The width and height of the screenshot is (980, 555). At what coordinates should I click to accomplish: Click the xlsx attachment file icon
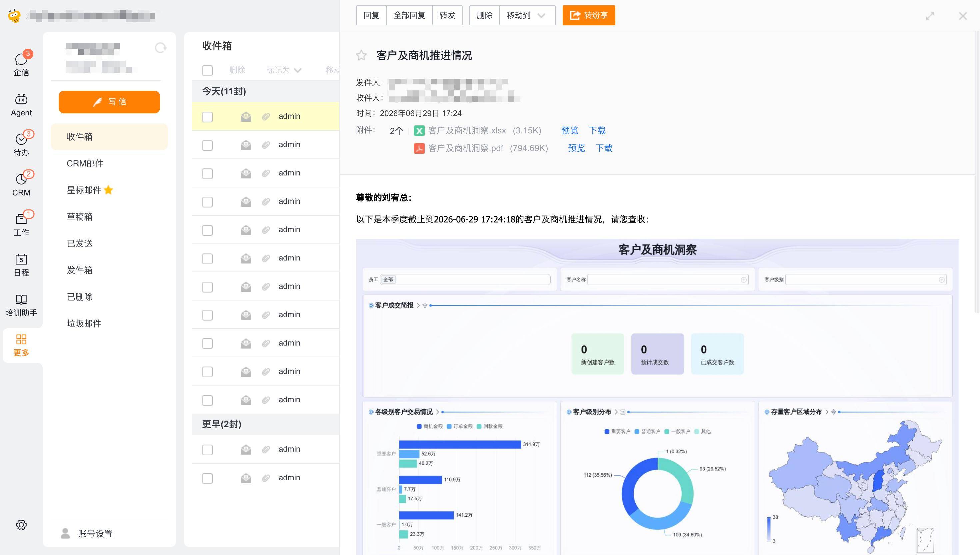(x=419, y=131)
